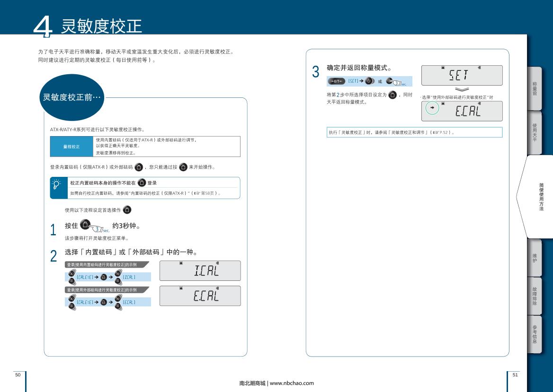553x392 pixels.
Task: Click the www.nbchao.com footer link
Action: pyautogui.click(x=291, y=383)
